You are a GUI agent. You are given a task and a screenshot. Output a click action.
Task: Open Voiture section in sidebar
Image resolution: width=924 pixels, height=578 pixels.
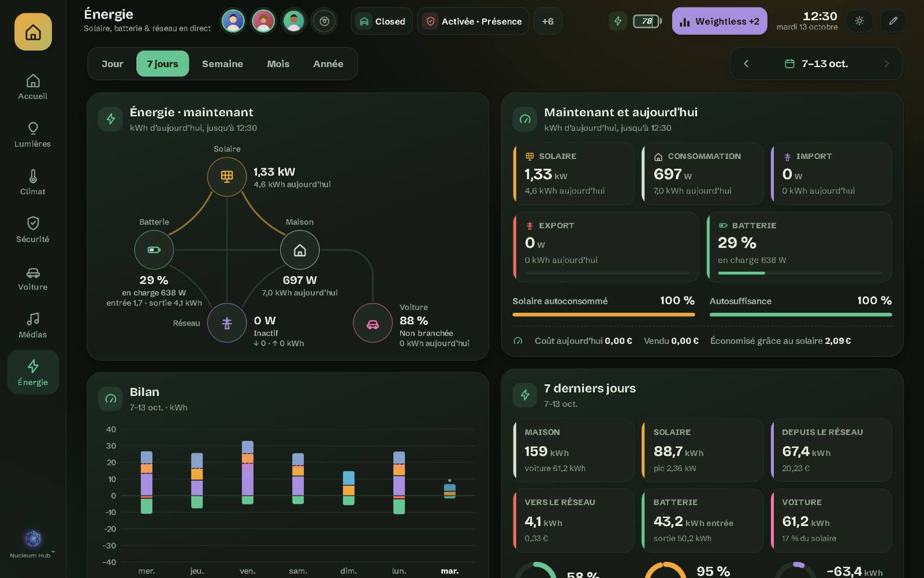(x=33, y=278)
